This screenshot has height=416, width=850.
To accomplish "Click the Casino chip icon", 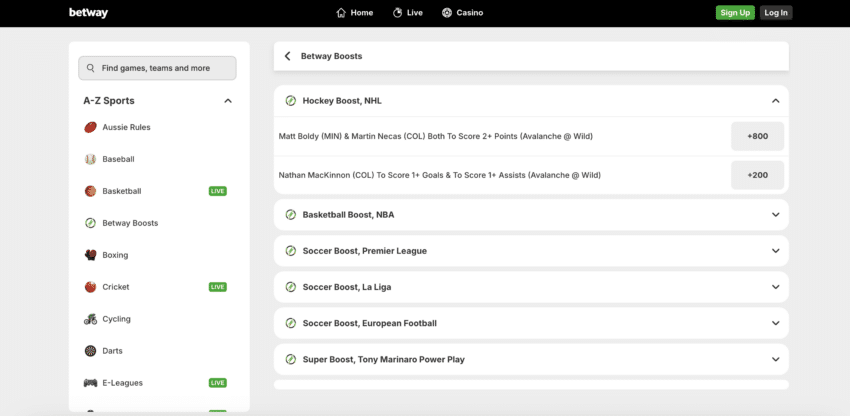I will (447, 12).
